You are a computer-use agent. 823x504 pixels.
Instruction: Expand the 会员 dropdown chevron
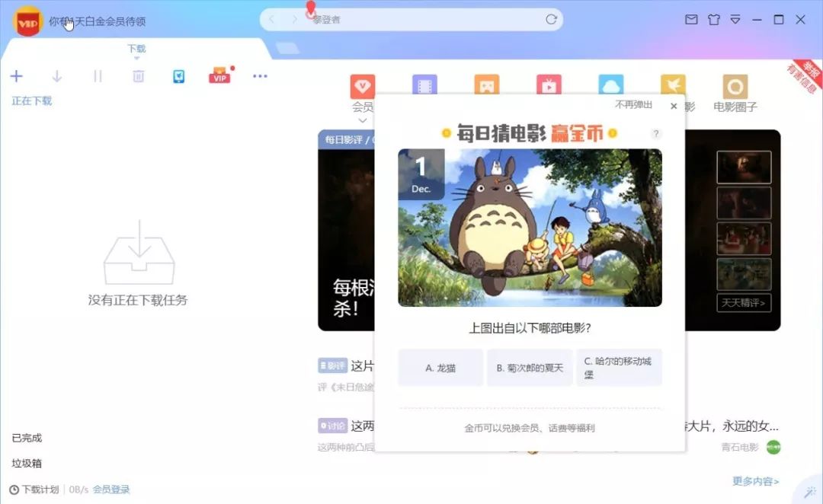(x=362, y=120)
